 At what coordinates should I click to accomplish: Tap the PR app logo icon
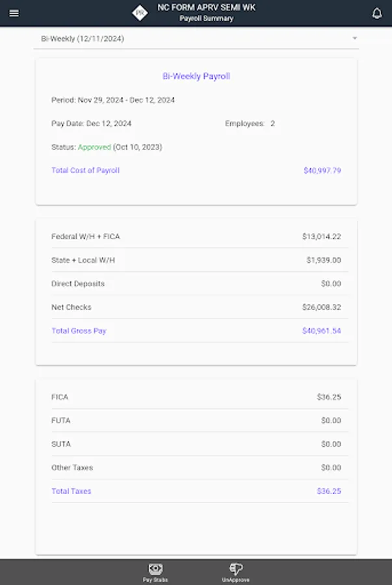[x=139, y=13]
